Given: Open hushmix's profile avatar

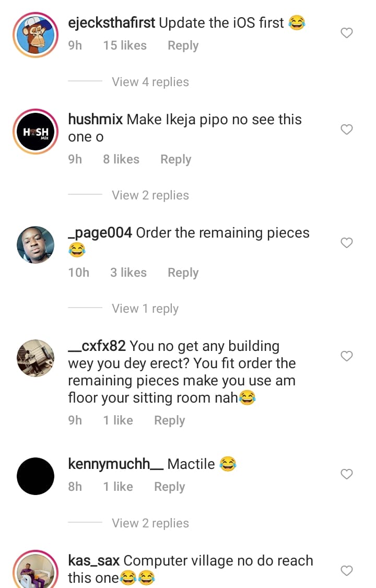Looking at the screenshot, I should (x=36, y=131).
